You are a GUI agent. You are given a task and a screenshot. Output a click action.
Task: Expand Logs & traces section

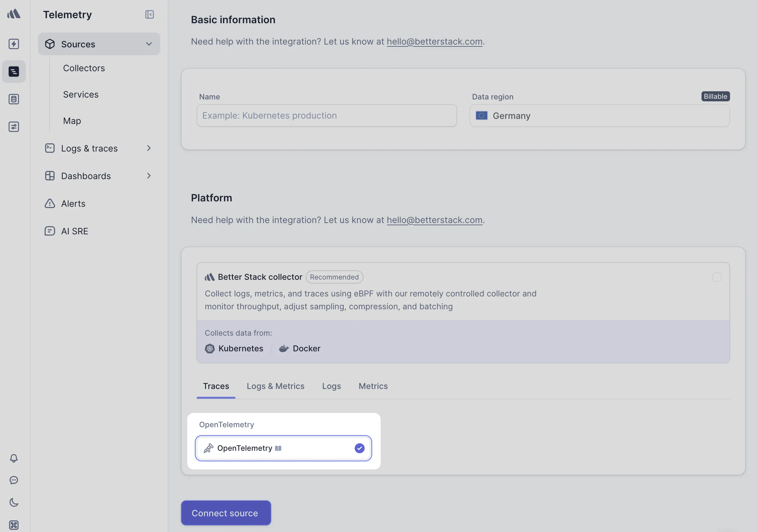coord(149,148)
